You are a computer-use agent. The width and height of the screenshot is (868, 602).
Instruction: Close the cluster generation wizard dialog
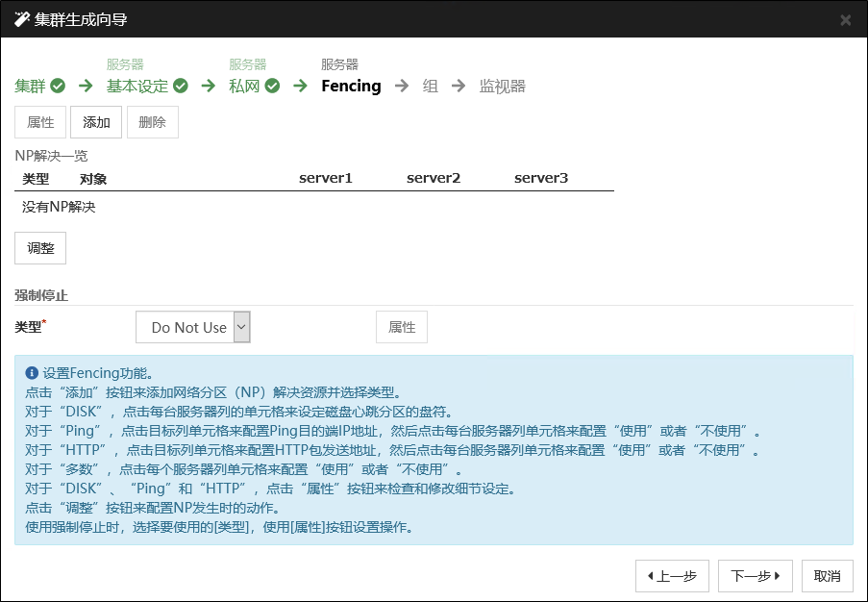click(x=845, y=20)
